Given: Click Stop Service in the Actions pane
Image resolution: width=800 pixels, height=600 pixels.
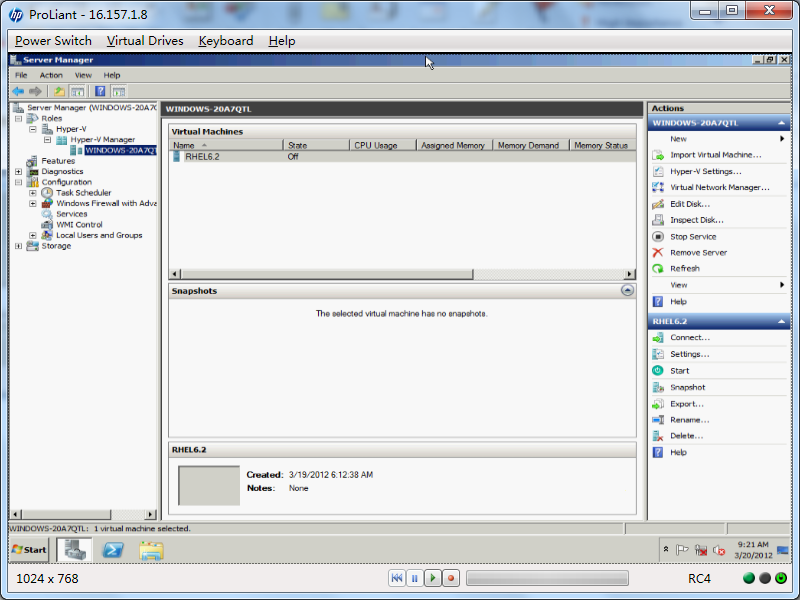Looking at the screenshot, I should click(693, 237).
